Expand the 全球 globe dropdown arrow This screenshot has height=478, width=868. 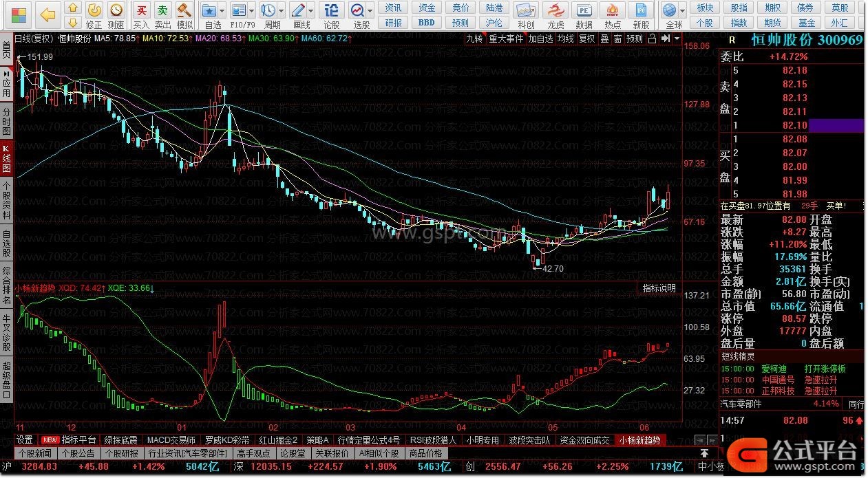coord(683,11)
